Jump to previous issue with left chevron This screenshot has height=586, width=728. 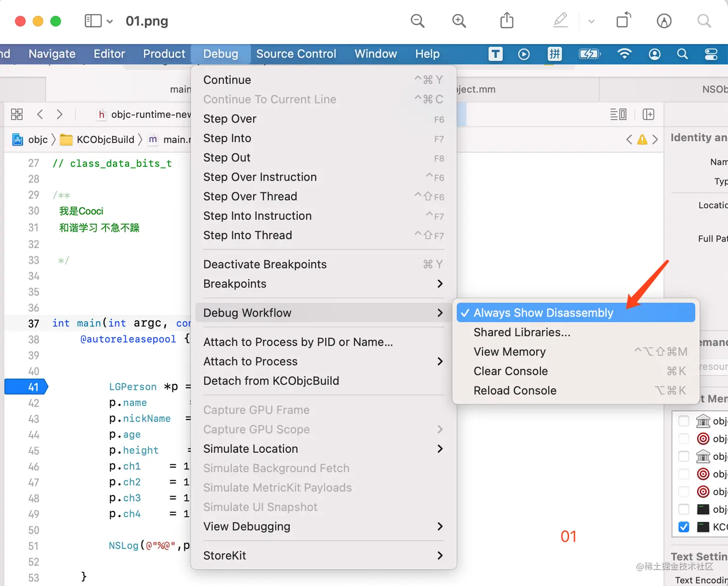point(629,140)
